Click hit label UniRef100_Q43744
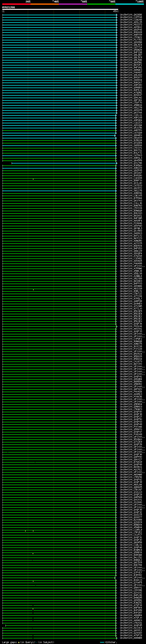The height and width of the screenshot is (644, 146). point(131,113)
